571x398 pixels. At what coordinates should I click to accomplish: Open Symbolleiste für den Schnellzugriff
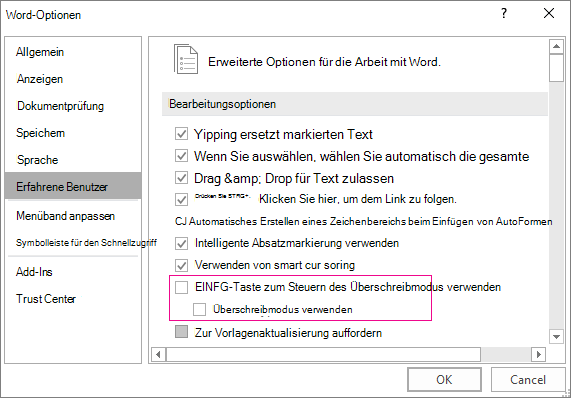point(86,243)
